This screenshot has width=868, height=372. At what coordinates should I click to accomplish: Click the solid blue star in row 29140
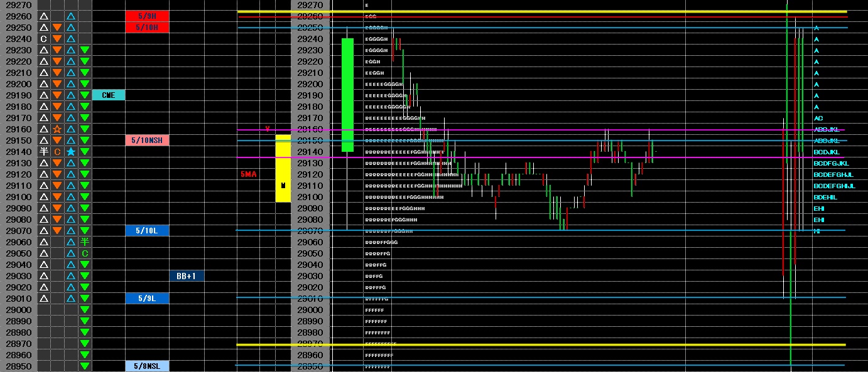(x=71, y=152)
